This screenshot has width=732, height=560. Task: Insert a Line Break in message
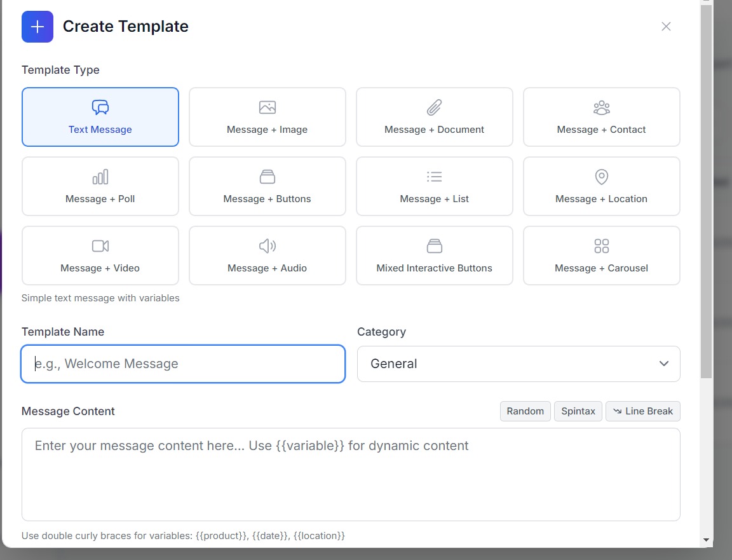click(x=643, y=411)
